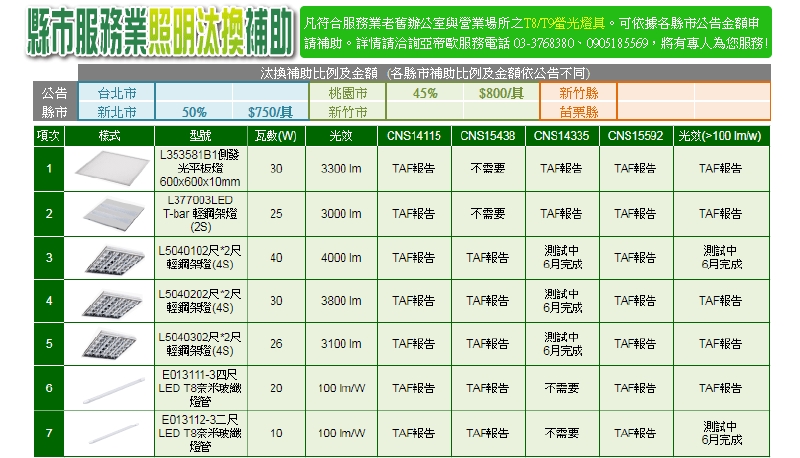Select the CNS15438 column header
The width and height of the screenshot is (800, 458).
pyautogui.click(x=488, y=136)
